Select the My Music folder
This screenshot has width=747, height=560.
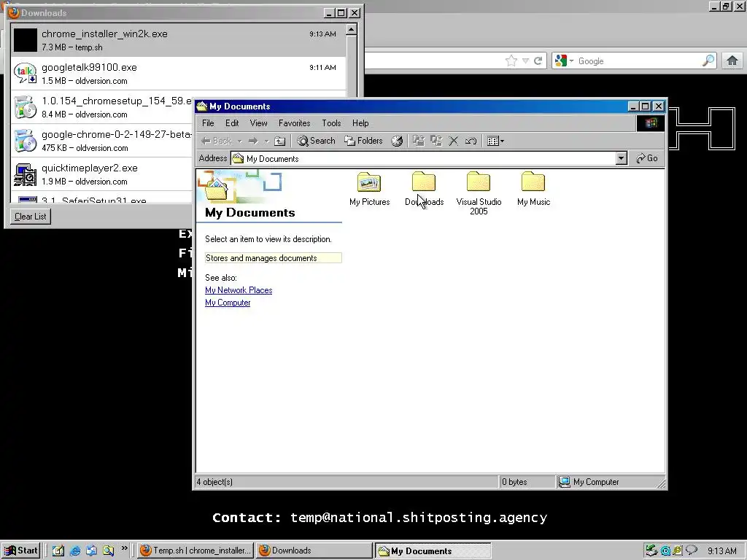533,189
